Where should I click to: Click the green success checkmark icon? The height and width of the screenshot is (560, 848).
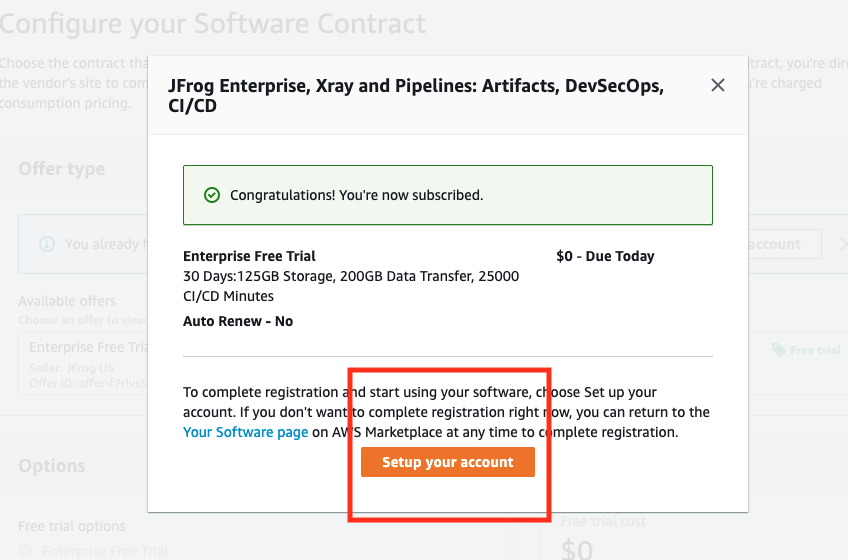(211, 195)
